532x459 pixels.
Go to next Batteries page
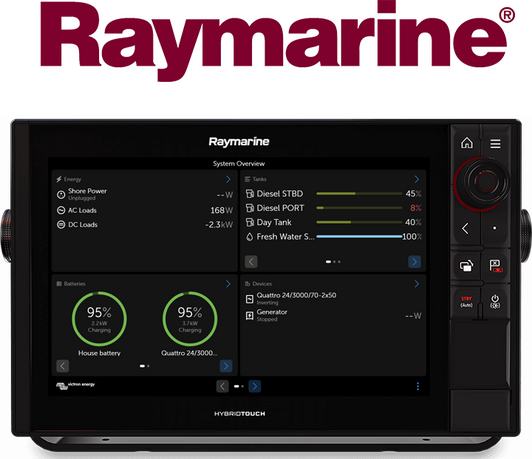click(226, 366)
